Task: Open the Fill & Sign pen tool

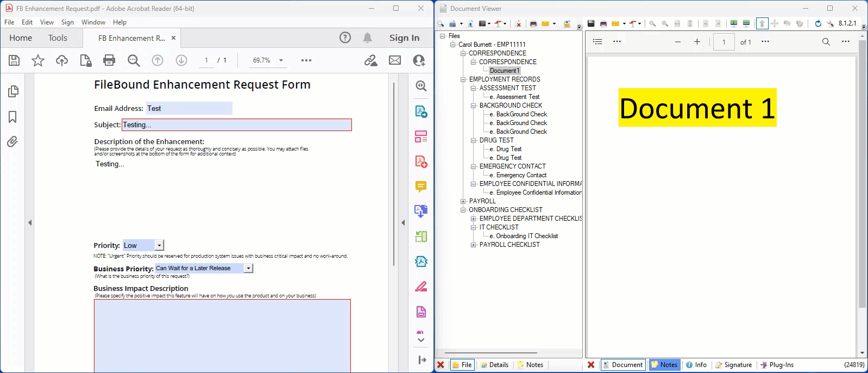Action: coord(421,287)
